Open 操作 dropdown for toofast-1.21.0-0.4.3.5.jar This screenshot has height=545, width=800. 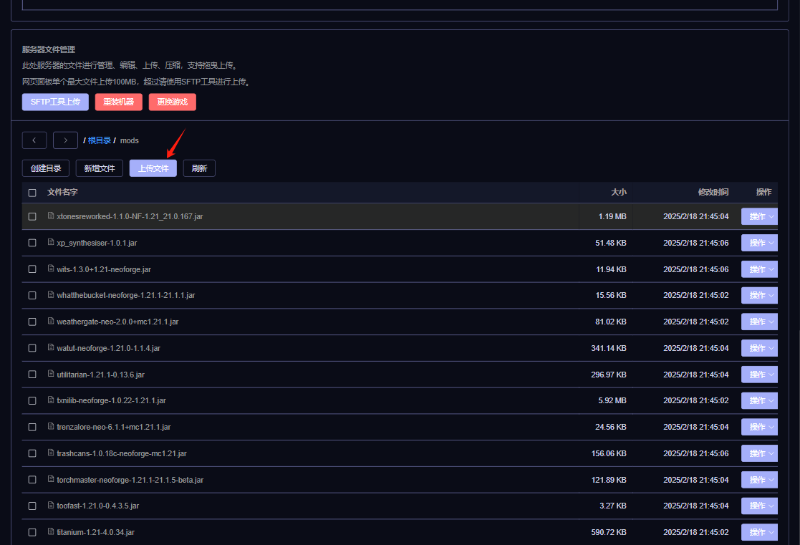pos(759,506)
